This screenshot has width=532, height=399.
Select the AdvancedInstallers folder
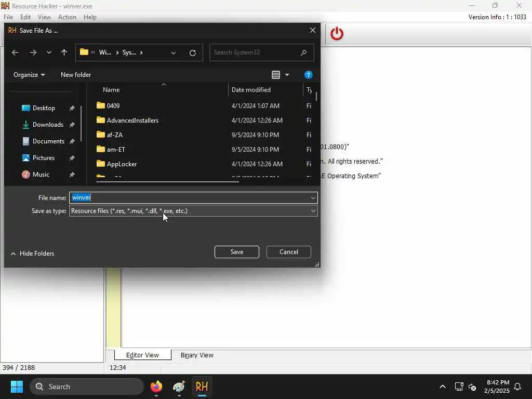[x=132, y=121]
